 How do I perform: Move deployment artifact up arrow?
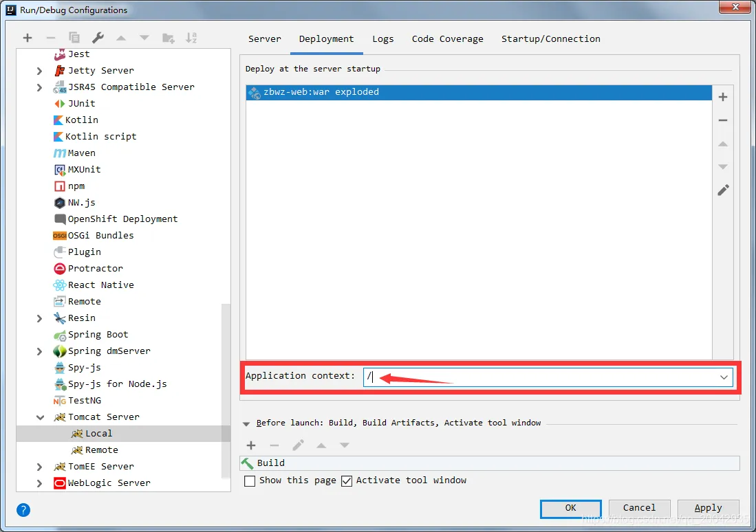coord(723,144)
